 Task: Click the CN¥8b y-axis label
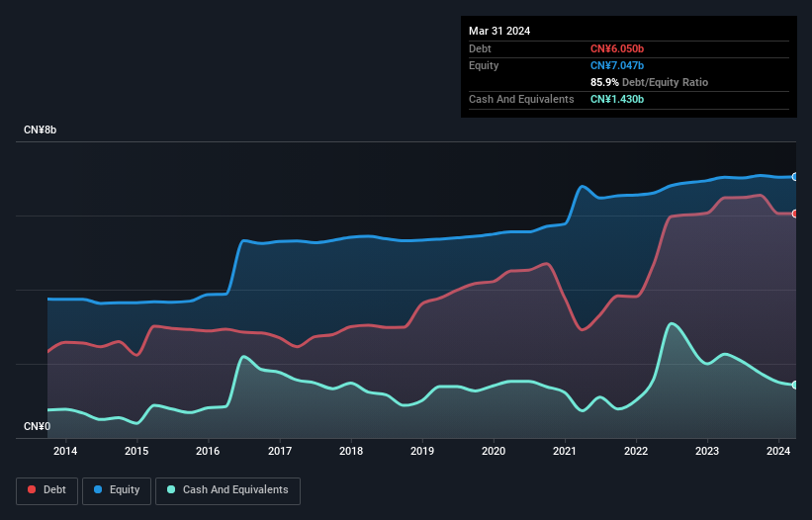pos(40,130)
